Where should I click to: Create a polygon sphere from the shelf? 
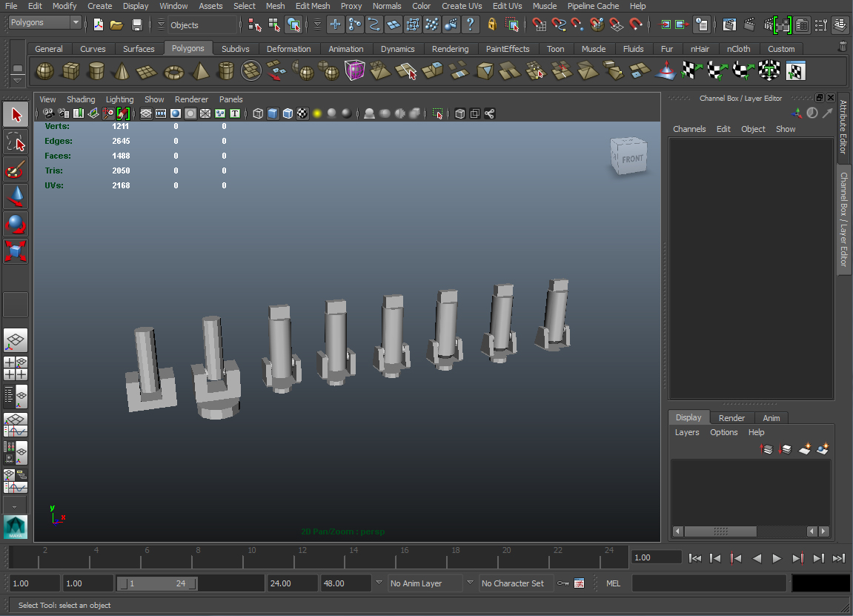point(43,70)
